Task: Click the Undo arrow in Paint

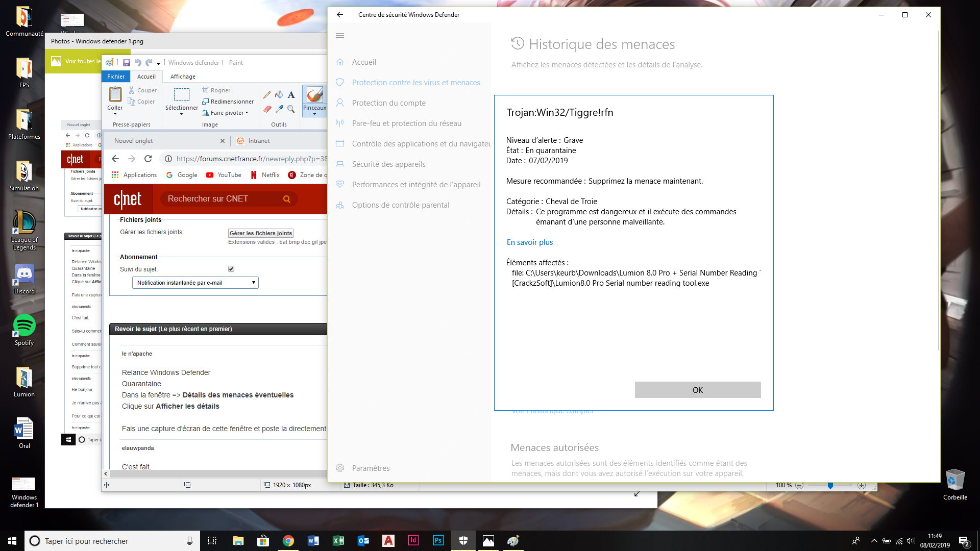Action: pyautogui.click(x=137, y=63)
